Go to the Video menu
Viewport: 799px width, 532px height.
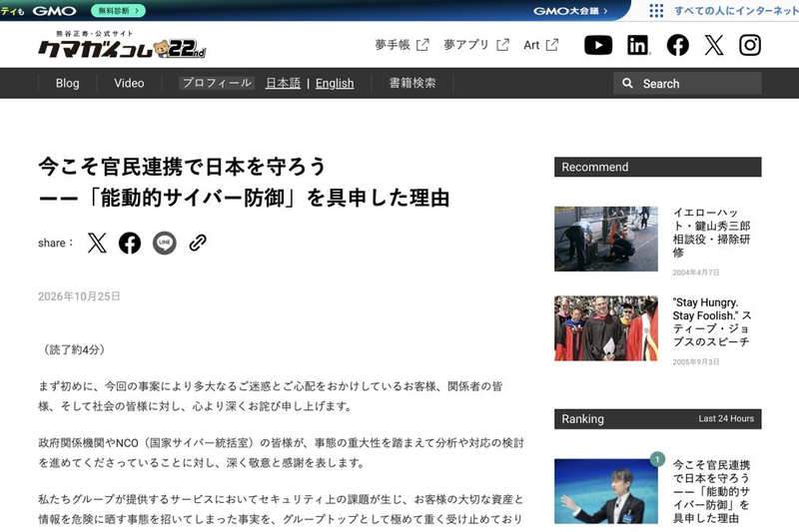coord(129,83)
